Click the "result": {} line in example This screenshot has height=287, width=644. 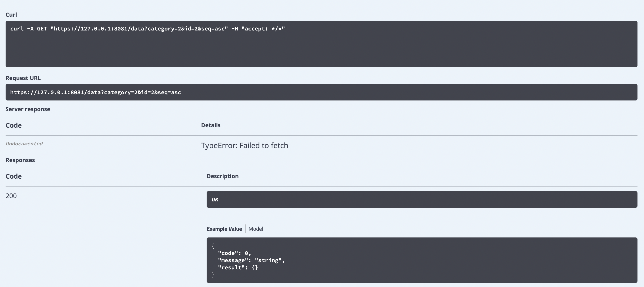238,267
